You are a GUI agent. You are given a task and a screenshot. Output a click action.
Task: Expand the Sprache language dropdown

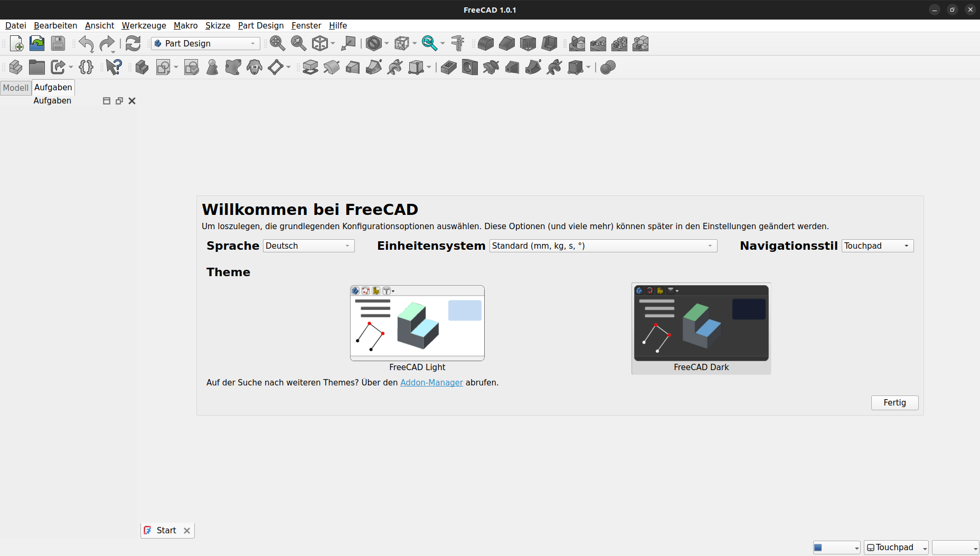pos(309,246)
